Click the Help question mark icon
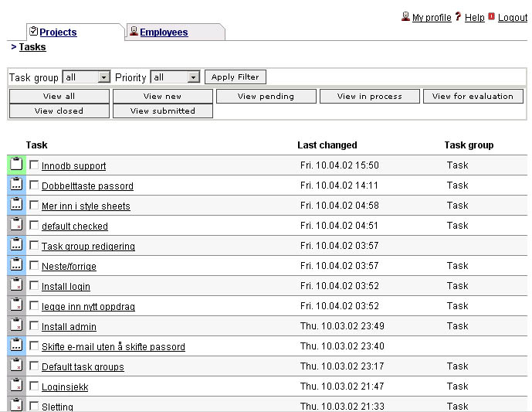 click(x=458, y=16)
